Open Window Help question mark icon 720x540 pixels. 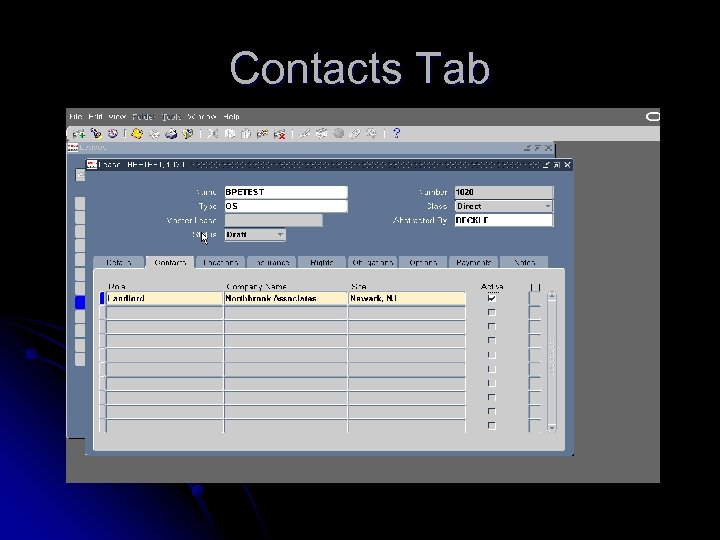point(397,134)
